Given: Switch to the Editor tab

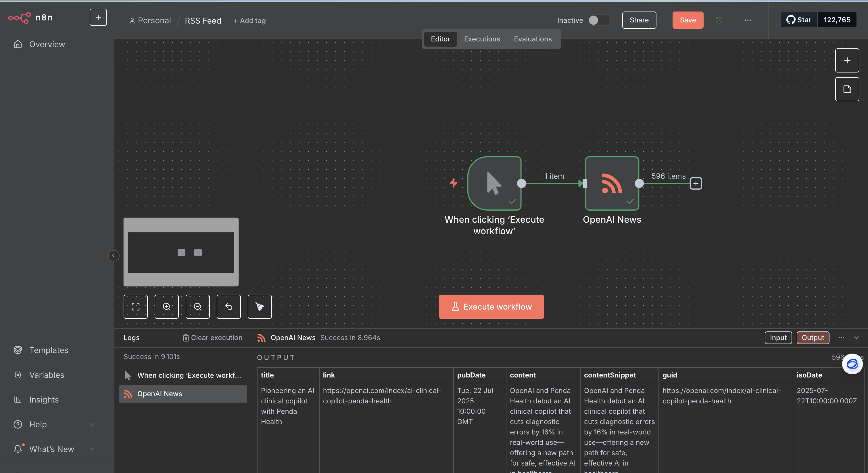Looking at the screenshot, I should pos(440,39).
